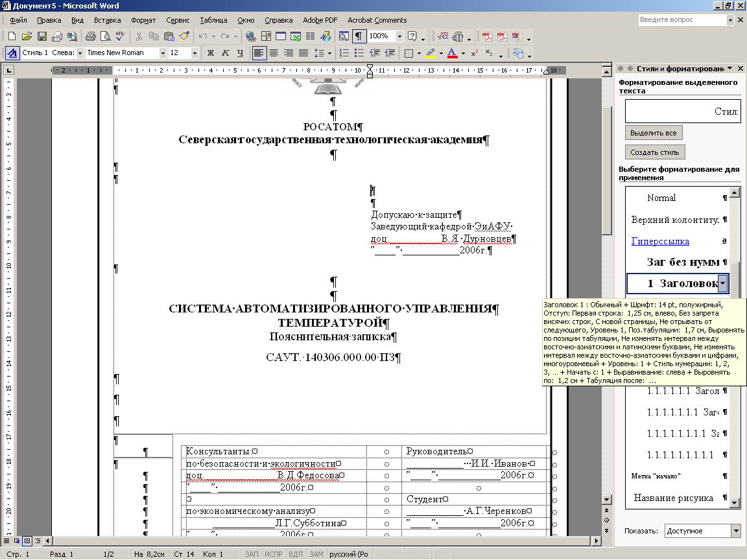This screenshot has height=560, width=747.
Task: Expand font size 12 dropdown
Action: coord(195,53)
